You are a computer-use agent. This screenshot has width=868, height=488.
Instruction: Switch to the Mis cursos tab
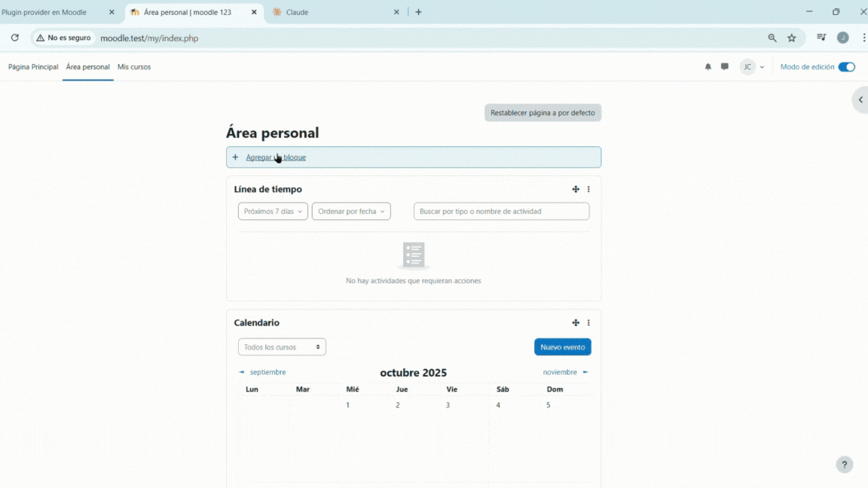[134, 66]
